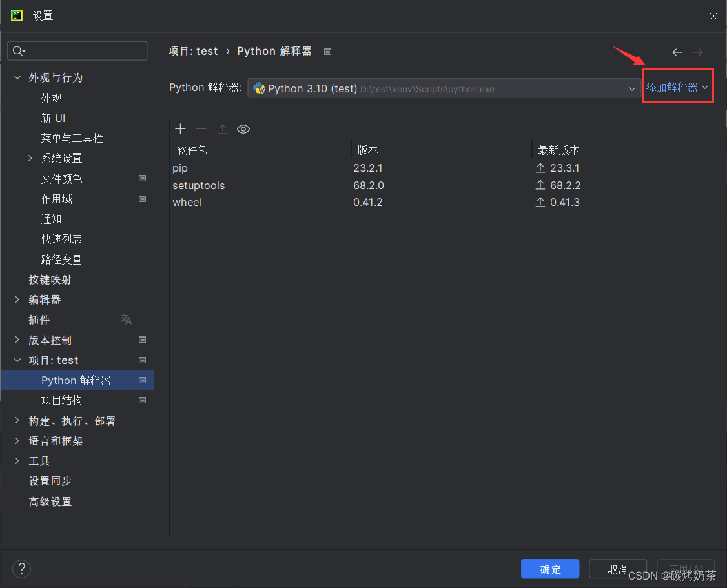Open 项目结构 settings page
727x588 pixels.
(61, 400)
